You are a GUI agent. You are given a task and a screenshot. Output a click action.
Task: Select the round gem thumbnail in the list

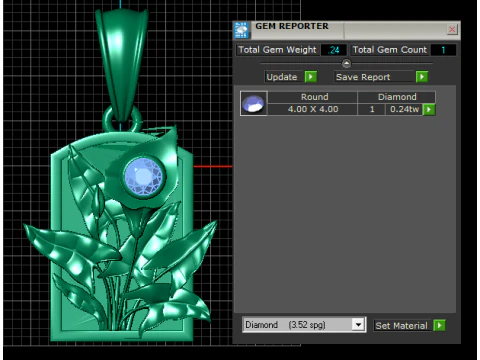tap(253, 103)
